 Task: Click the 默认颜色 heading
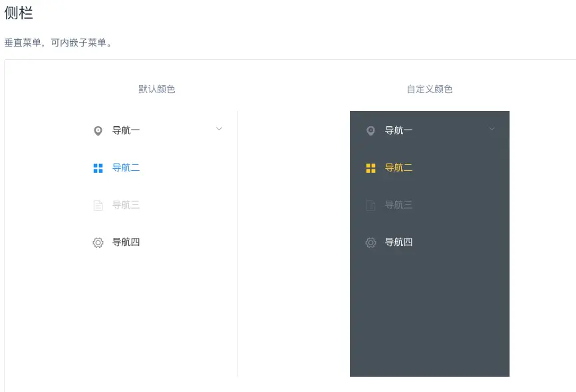[157, 89]
